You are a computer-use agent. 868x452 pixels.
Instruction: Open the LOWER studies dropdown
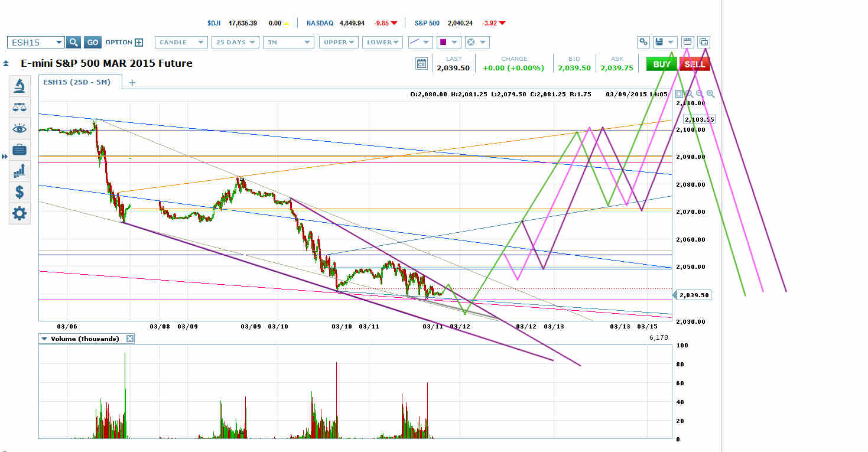pos(382,42)
